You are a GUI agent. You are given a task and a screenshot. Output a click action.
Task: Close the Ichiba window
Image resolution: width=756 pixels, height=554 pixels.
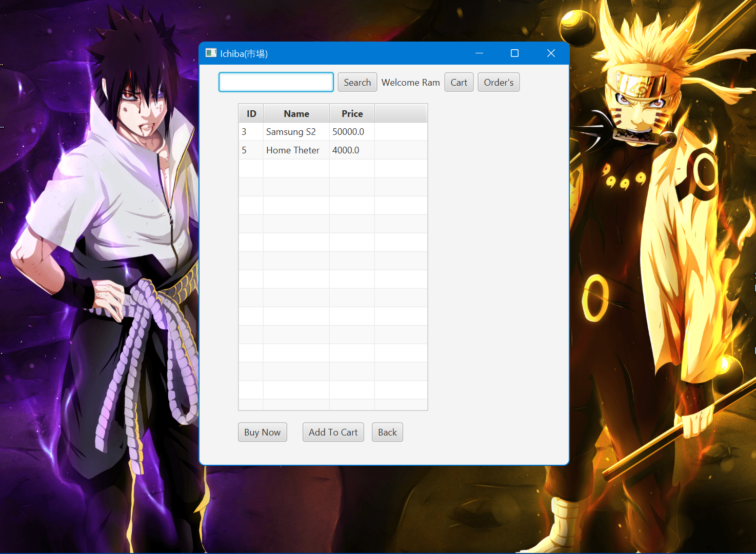pos(551,53)
